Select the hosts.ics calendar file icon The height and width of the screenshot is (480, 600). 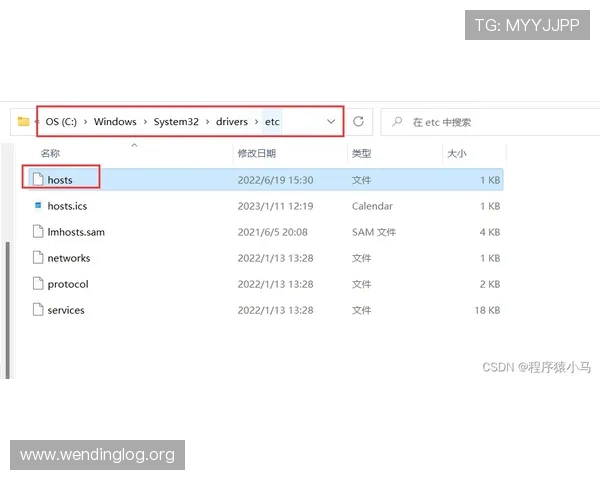click(x=38, y=205)
